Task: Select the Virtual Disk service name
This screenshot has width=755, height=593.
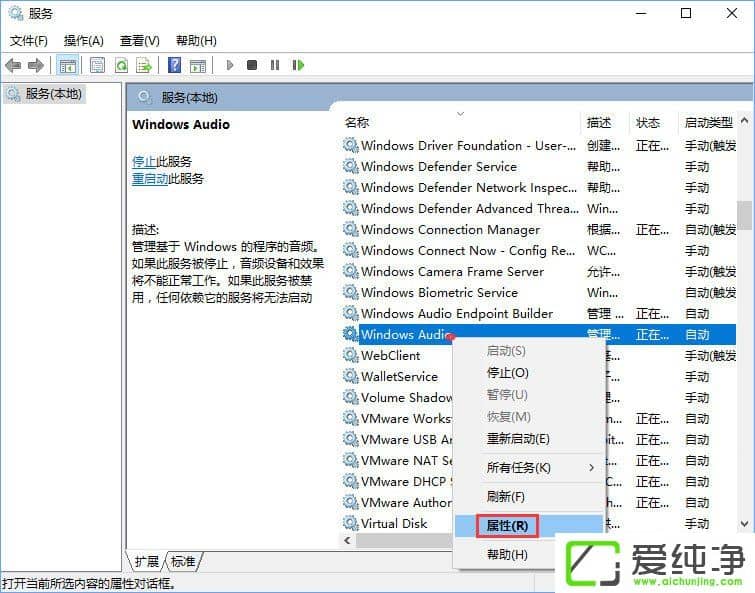Action: (394, 523)
